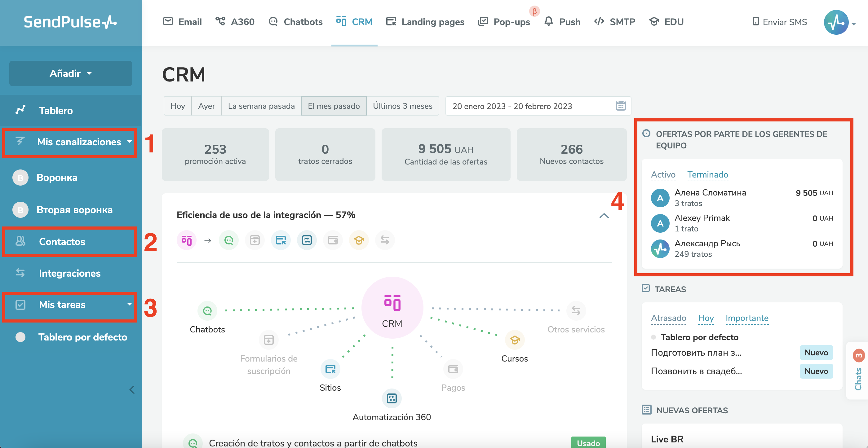
Task: Click the Cursos icon in the diagram
Action: click(514, 340)
